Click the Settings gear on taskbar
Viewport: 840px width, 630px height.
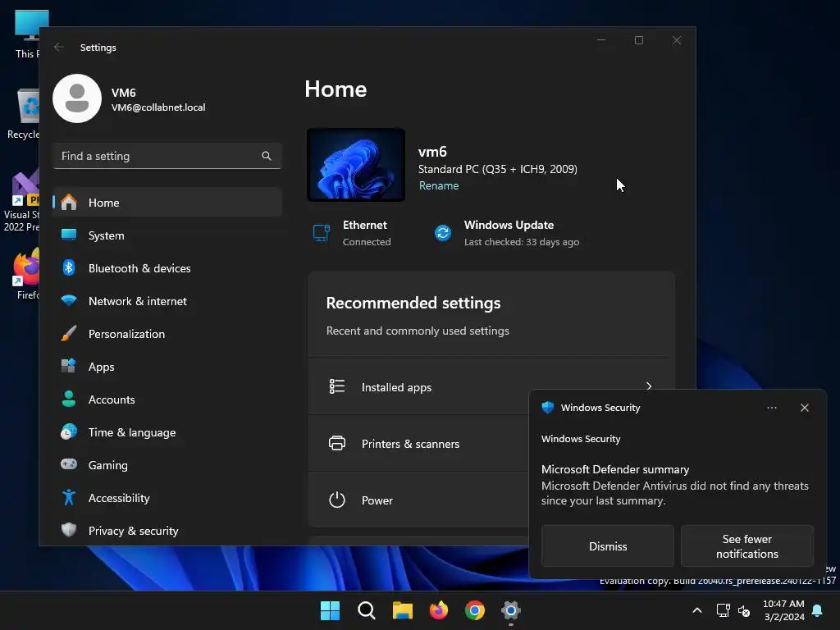pos(511,610)
